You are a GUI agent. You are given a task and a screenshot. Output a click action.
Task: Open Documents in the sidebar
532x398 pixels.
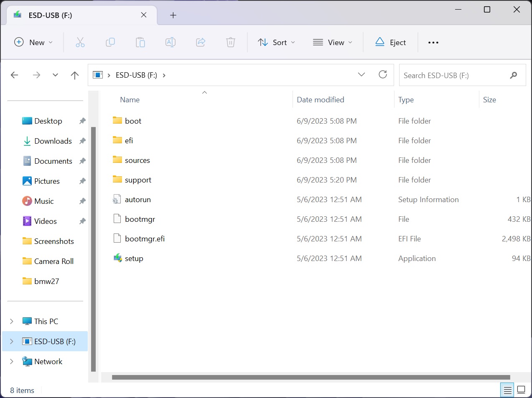click(x=53, y=161)
